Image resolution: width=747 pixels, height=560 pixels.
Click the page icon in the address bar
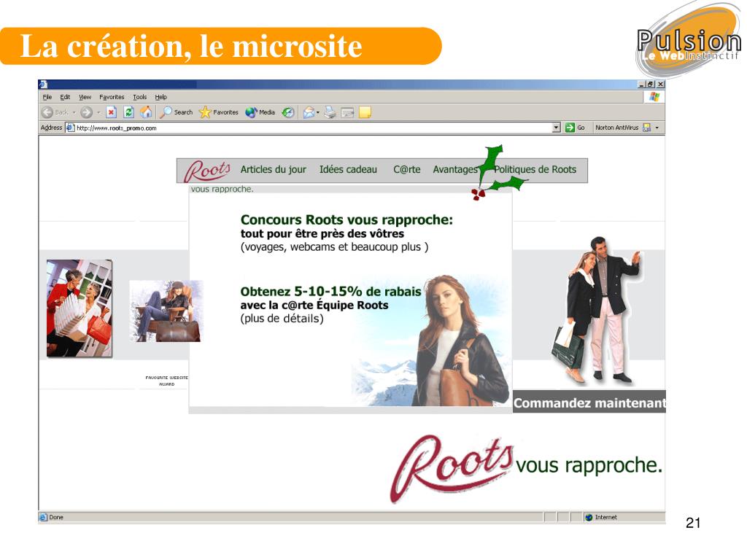tap(71, 128)
